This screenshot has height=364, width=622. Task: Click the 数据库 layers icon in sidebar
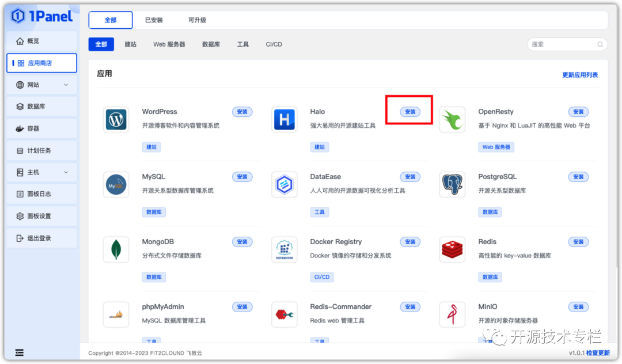point(20,107)
